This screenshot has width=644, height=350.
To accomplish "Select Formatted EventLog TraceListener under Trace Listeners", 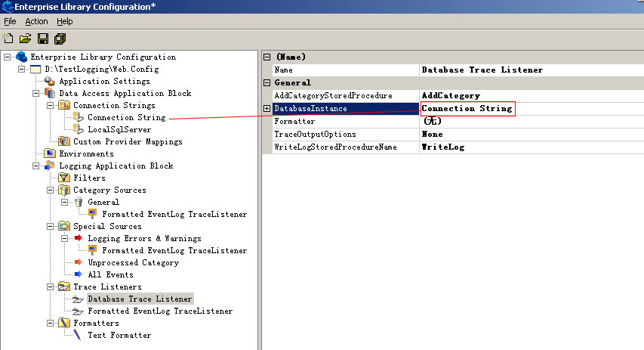I will (160, 311).
